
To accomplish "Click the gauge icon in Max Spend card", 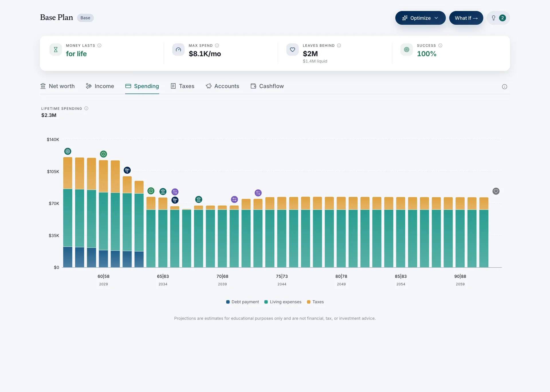I will [178, 50].
